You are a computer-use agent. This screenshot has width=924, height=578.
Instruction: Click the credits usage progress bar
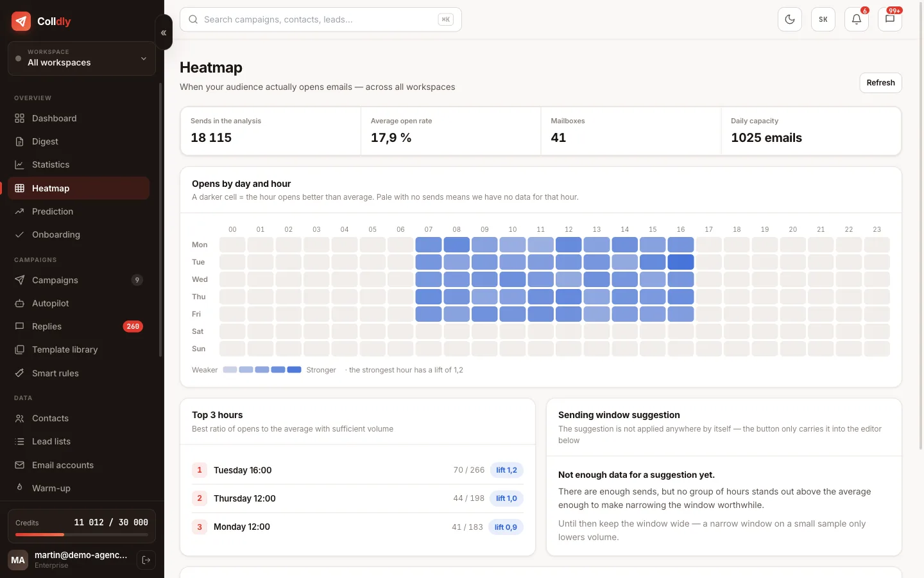coord(81,534)
